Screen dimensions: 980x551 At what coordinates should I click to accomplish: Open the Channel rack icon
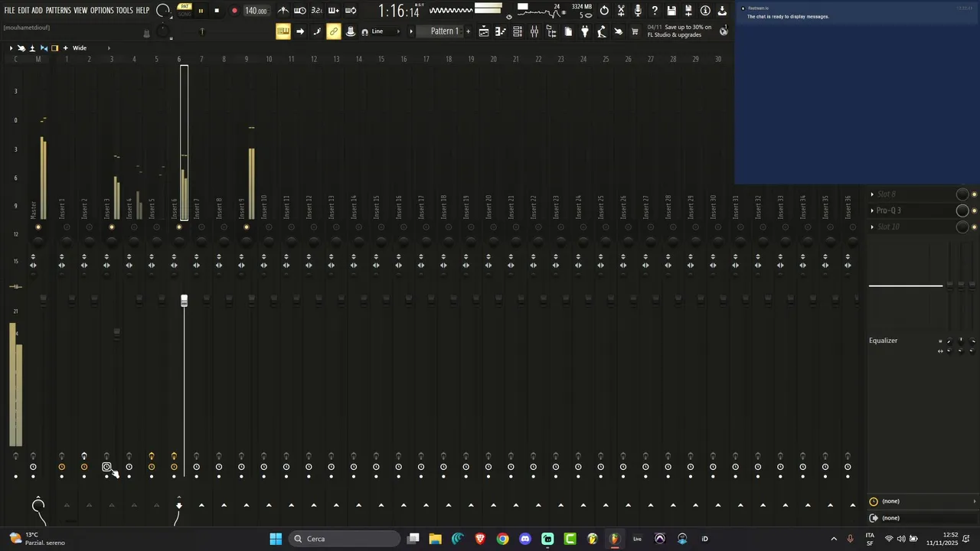click(x=518, y=31)
